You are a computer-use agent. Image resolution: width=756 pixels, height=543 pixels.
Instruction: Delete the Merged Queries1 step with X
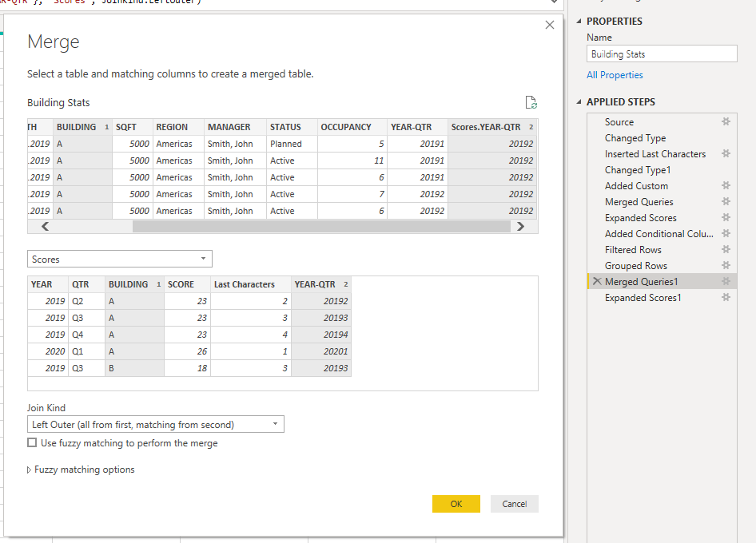click(597, 281)
